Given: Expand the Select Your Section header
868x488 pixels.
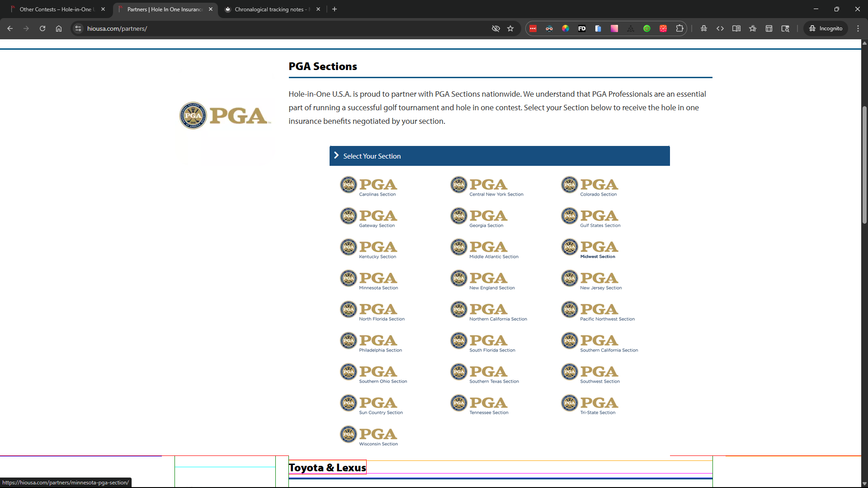Looking at the screenshot, I should 500,156.
